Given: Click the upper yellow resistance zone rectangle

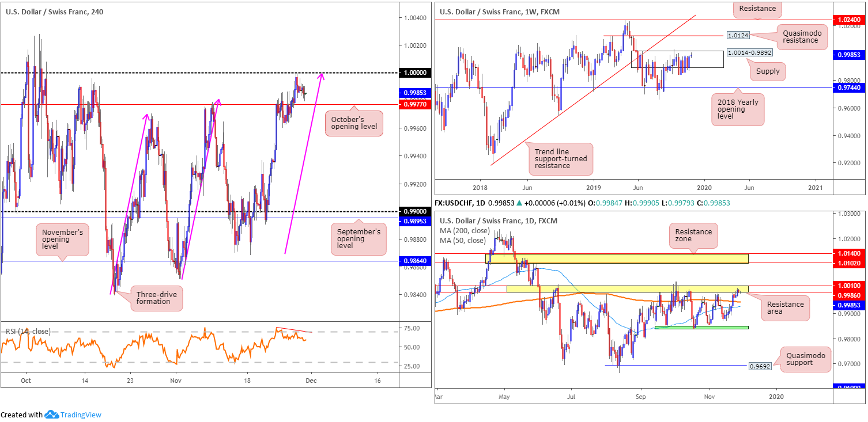Looking at the screenshot, I should (x=617, y=258).
